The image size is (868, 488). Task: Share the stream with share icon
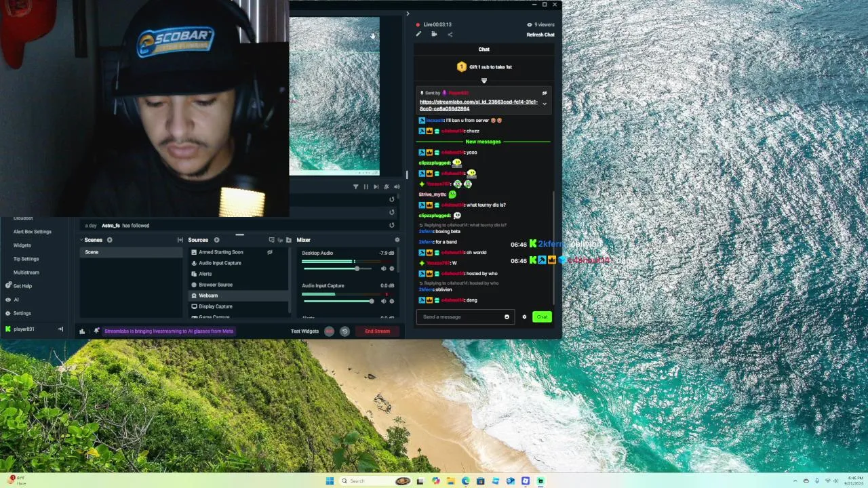tap(450, 34)
